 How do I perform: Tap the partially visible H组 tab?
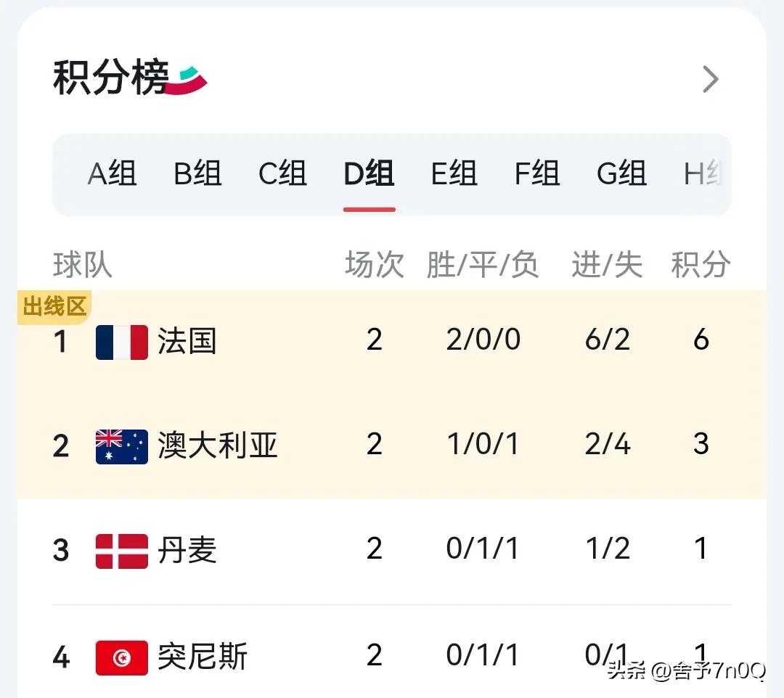tap(702, 174)
